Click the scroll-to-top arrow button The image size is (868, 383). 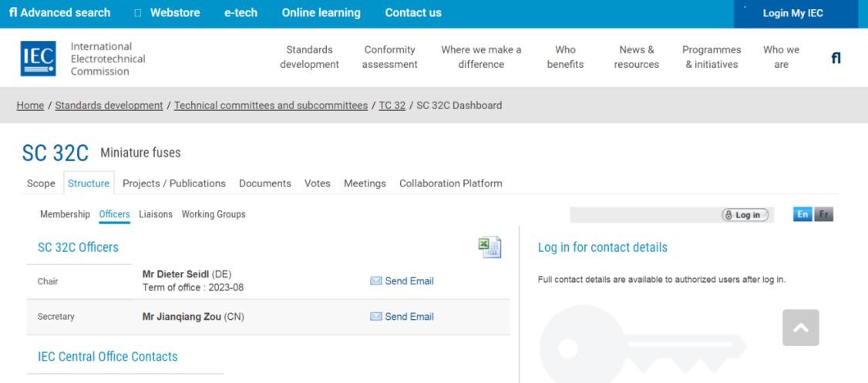click(800, 328)
